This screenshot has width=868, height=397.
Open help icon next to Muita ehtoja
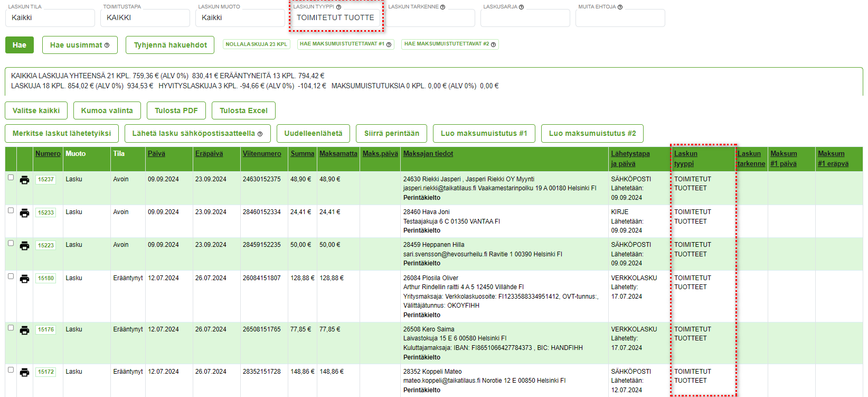point(620,7)
